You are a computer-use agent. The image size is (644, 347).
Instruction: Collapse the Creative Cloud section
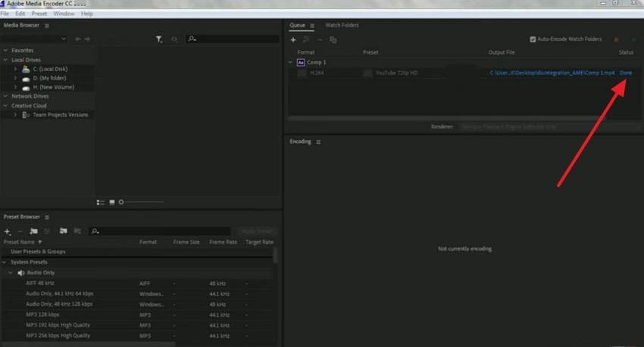[5, 105]
